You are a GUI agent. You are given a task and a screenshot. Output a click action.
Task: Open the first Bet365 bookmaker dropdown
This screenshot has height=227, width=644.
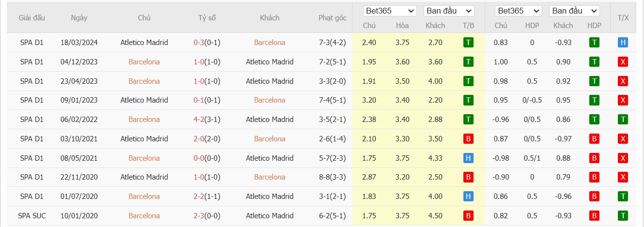coord(390,11)
